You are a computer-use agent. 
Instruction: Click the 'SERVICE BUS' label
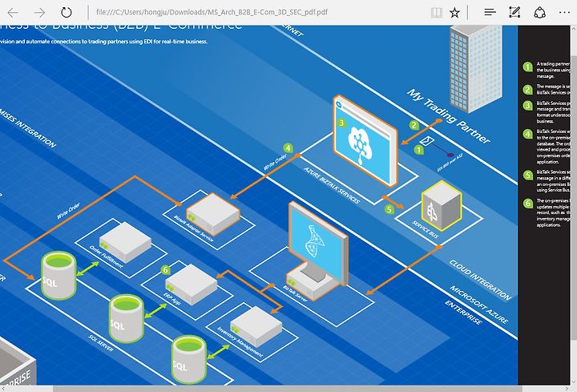(425, 229)
